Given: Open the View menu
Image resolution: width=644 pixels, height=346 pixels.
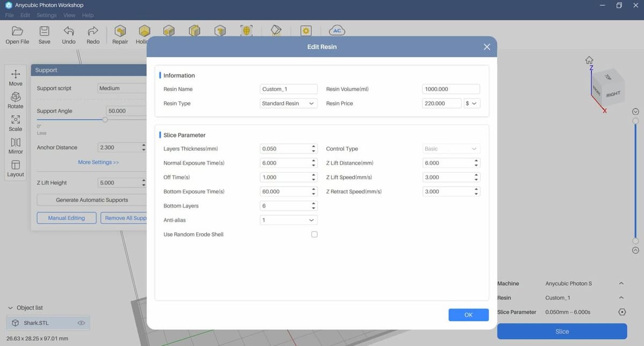Looking at the screenshot, I should pos(69,16).
